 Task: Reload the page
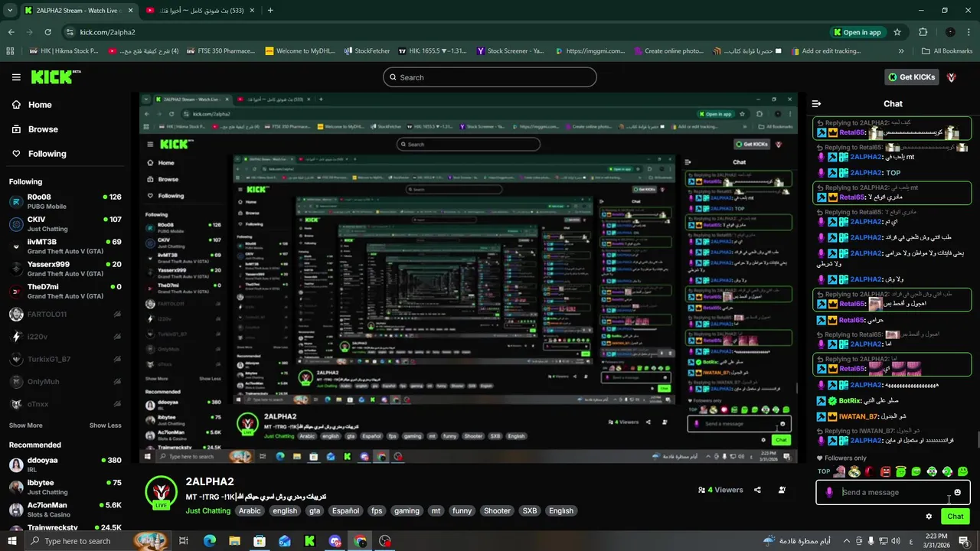[x=47, y=32]
